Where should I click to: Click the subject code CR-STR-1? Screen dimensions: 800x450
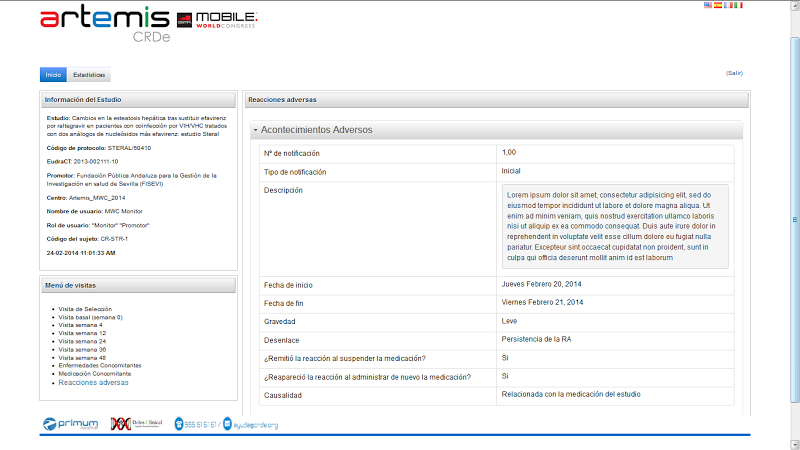[114, 239]
